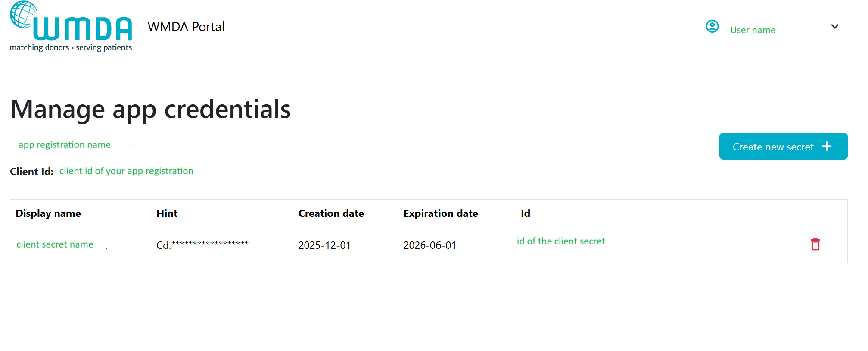Click the Display name column header
Screen dimensions: 868x351
48,213
